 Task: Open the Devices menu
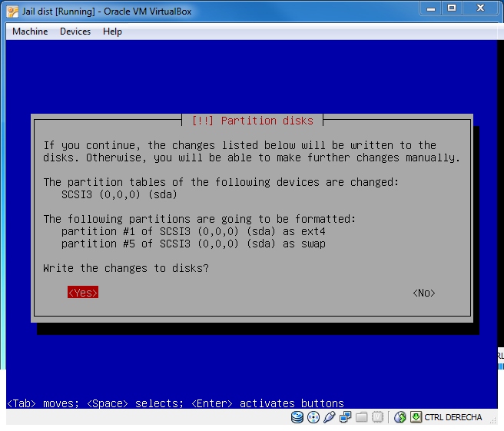coord(75,31)
